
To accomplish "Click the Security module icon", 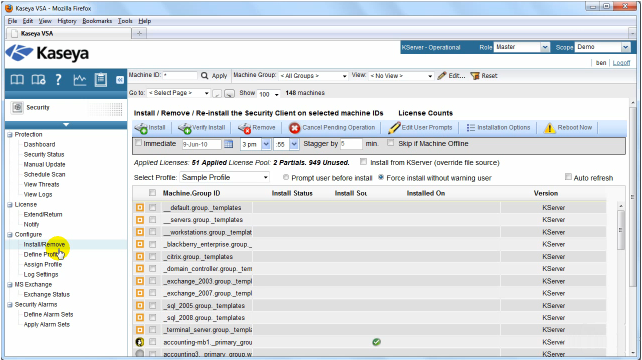I will point(17,107).
